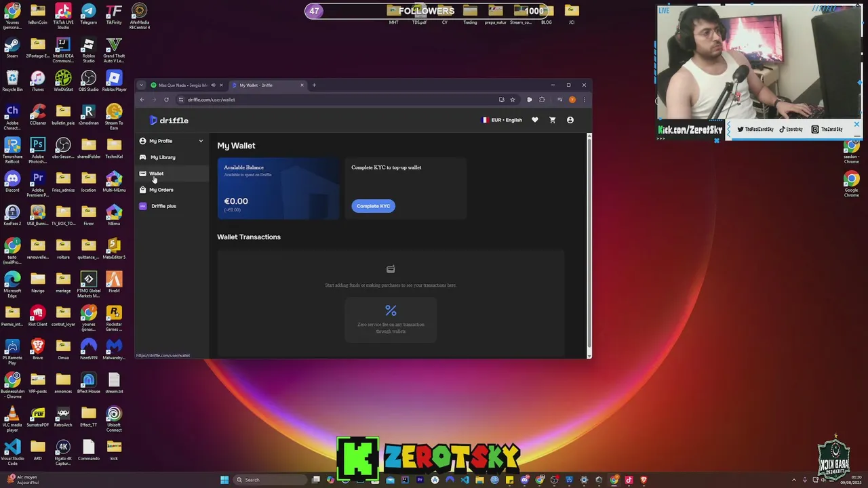This screenshot has width=868, height=488.
Task: Click the Available Balance card
Action: pos(278,188)
